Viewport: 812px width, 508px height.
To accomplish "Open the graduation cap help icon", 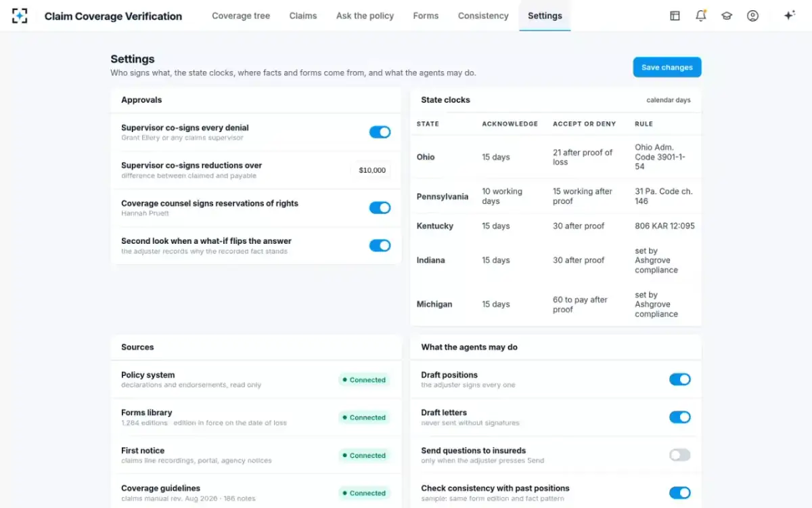I will [727, 16].
